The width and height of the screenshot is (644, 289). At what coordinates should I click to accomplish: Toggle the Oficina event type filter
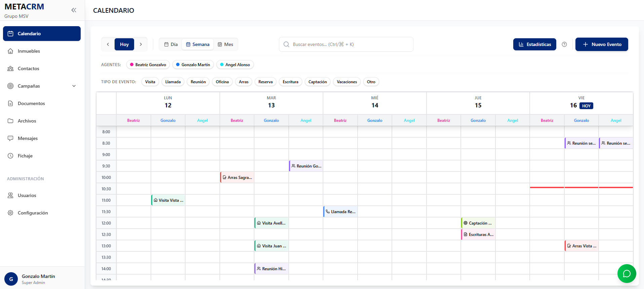pos(222,82)
